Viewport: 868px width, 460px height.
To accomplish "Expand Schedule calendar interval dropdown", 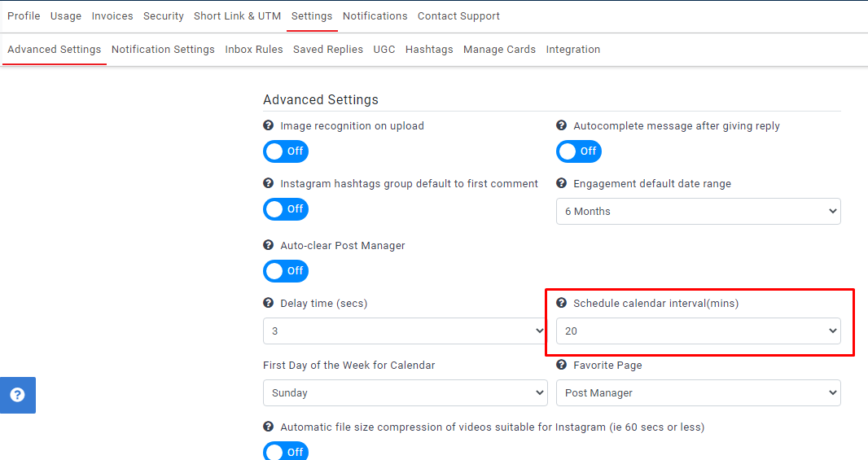I will coord(698,331).
